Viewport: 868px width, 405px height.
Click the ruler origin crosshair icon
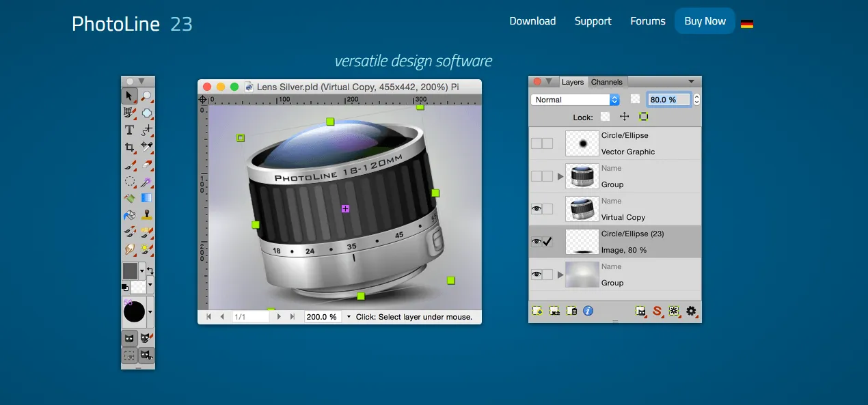pos(203,100)
